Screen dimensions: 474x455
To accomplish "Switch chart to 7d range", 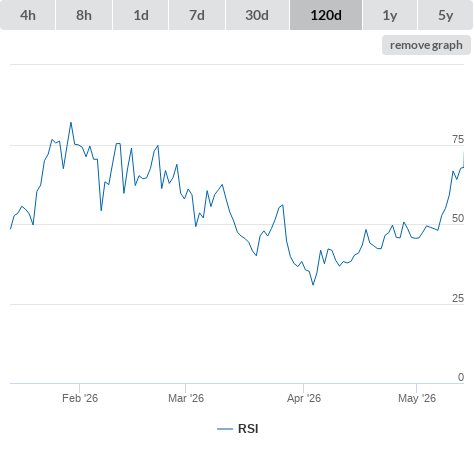I will click(x=197, y=15).
